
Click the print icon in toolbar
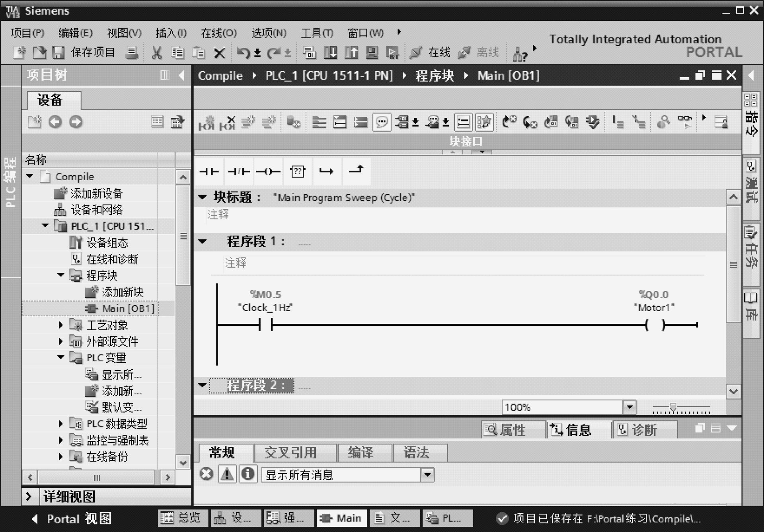click(x=132, y=53)
